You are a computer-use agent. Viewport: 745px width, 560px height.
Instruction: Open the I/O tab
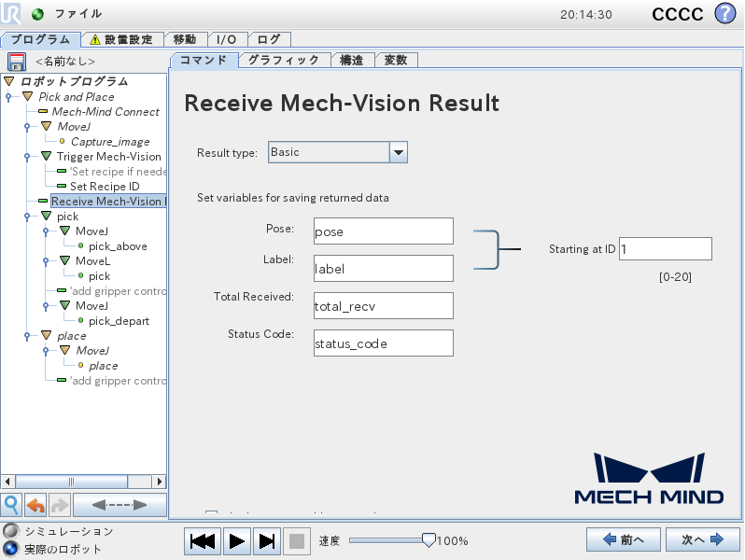(227, 39)
